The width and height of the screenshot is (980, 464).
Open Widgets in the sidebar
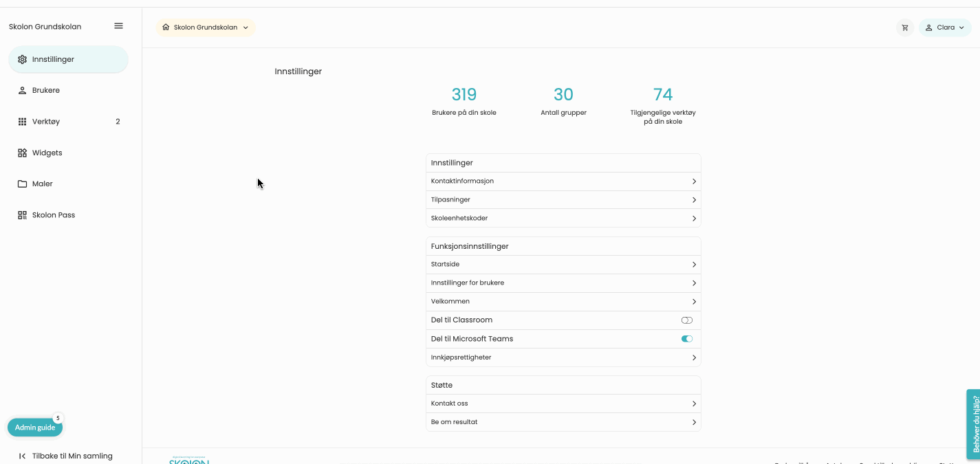(x=68, y=153)
